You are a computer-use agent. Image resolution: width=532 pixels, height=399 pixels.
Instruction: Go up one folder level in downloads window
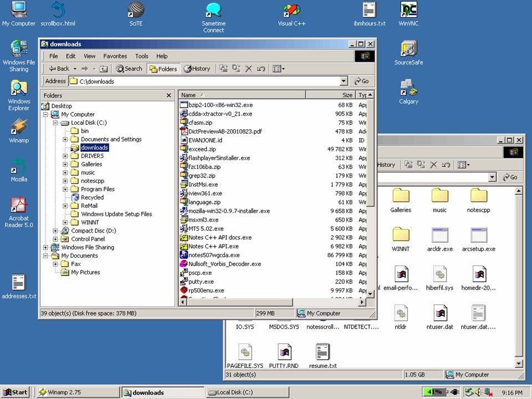[x=104, y=69]
